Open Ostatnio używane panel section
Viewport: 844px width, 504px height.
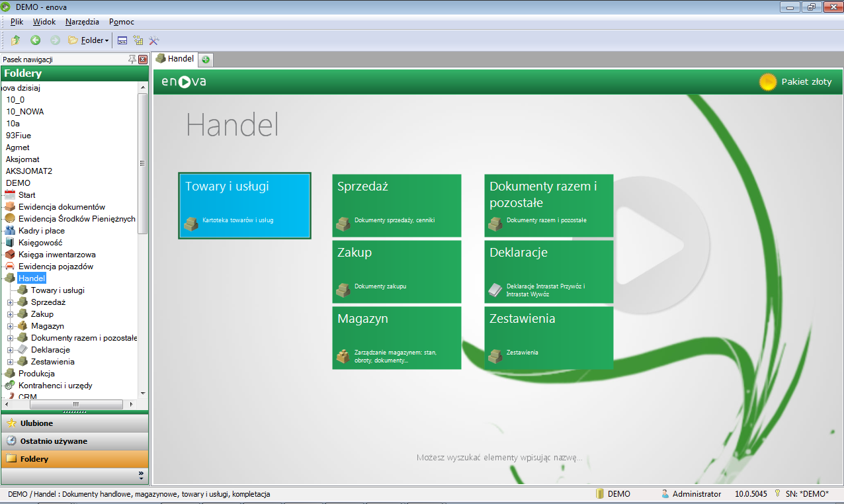click(x=75, y=441)
